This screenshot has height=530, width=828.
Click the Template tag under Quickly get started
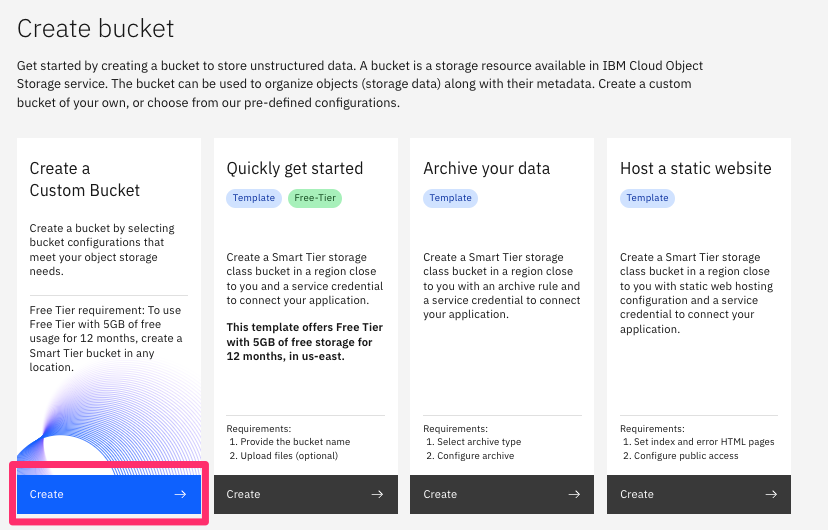[254, 198]
